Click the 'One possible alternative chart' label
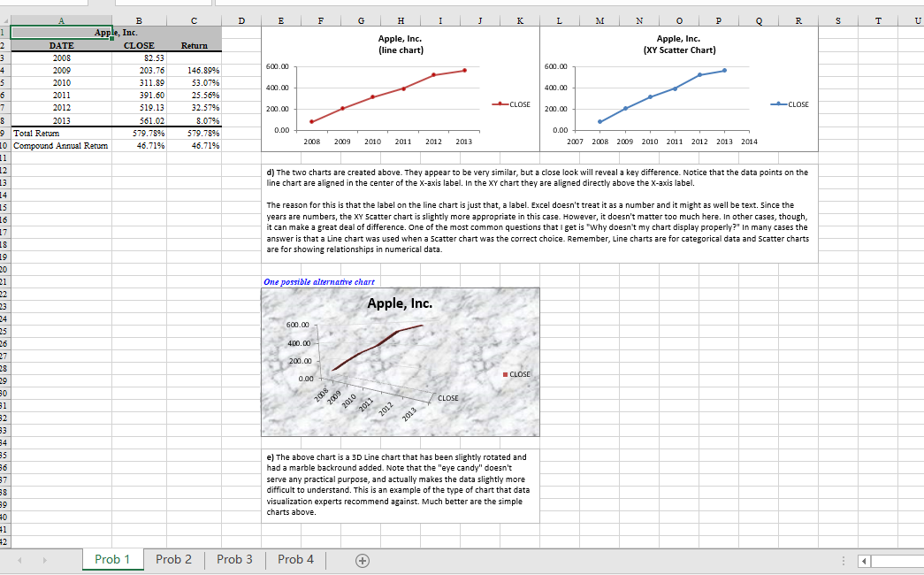 319,282
